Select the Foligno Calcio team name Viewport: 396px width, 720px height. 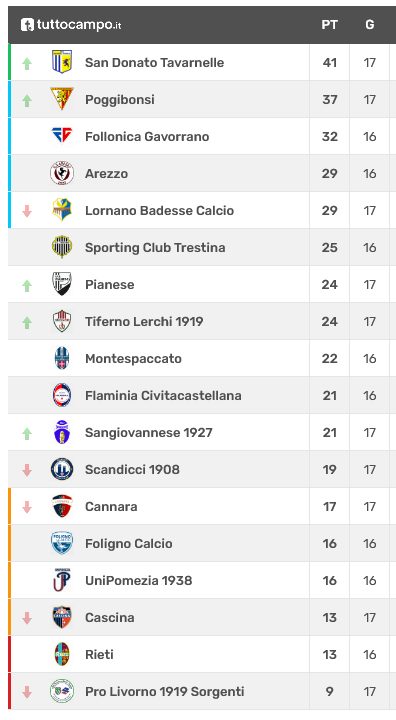pos(129,543)
